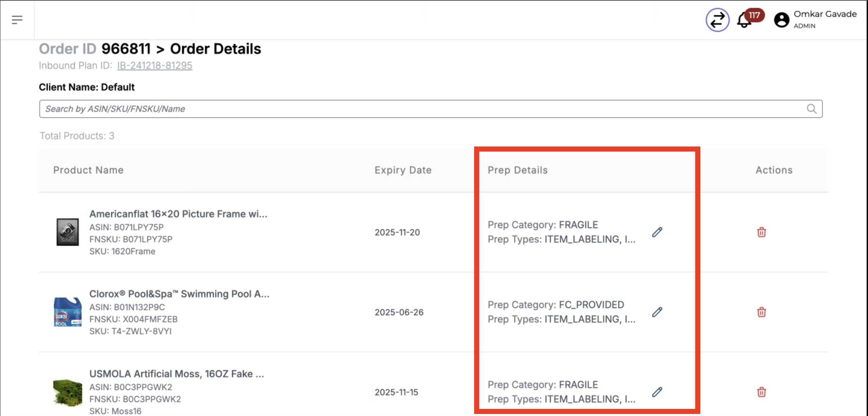Viewport: 868px width, 416px height.
Task: Open Inbound Plan IB-241218-81295 link
Action: coord(155,66)
